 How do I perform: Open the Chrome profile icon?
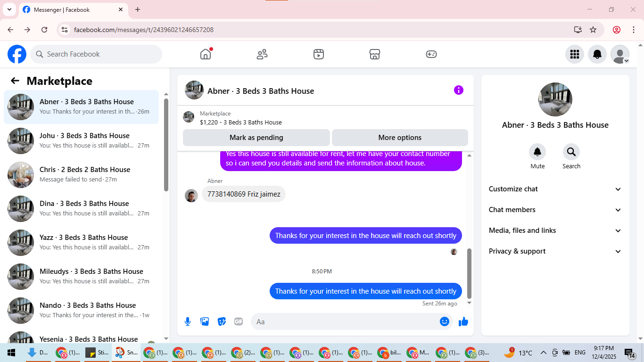(x=617, y=30)
